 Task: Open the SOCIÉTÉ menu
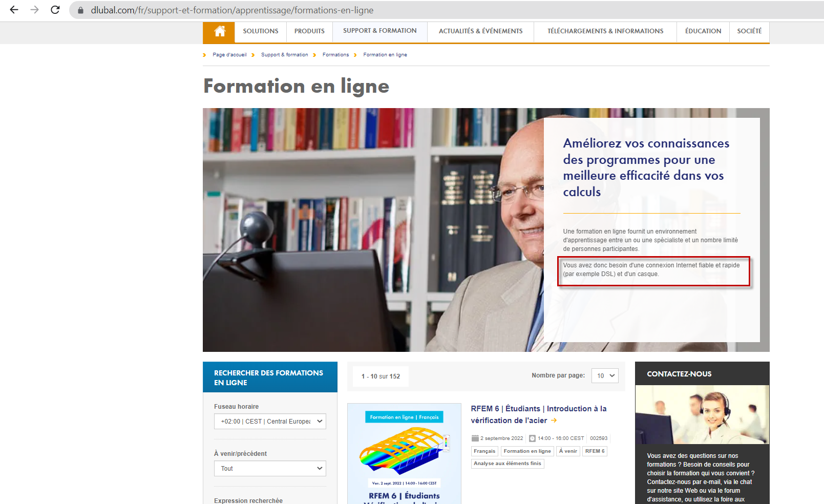pyautogui.click(x=749, y=31)
